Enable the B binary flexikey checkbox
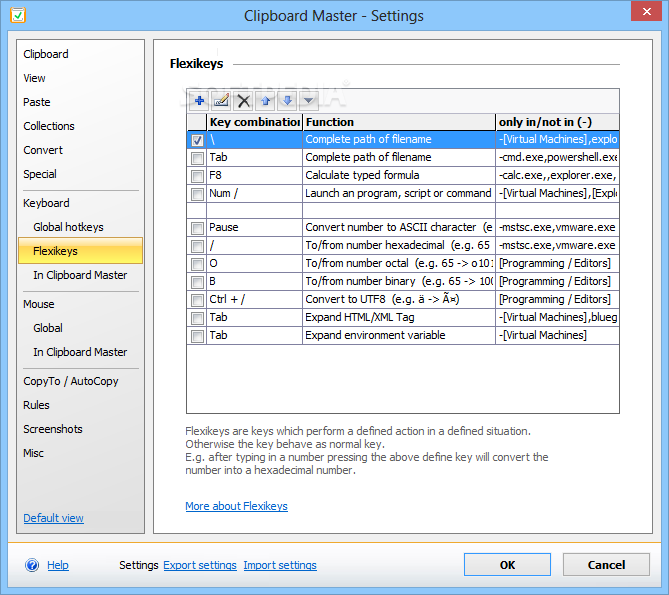 [197, 282]
